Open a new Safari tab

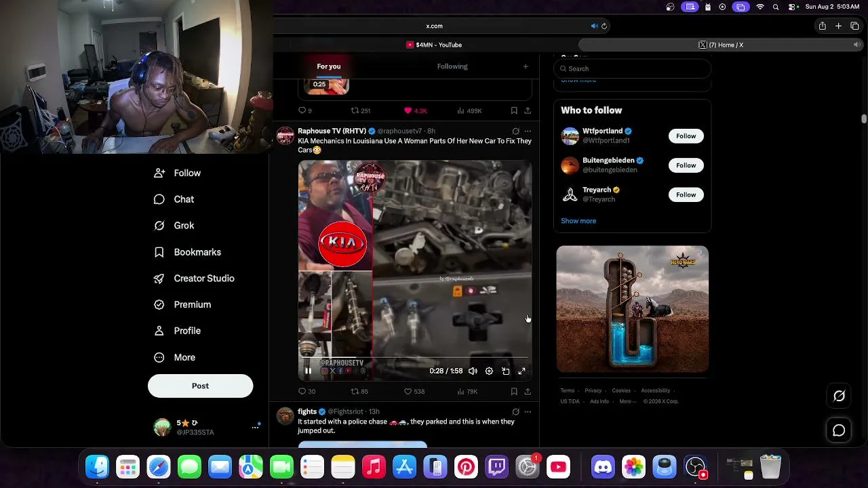pyautogui.click(x=838, y=26)
